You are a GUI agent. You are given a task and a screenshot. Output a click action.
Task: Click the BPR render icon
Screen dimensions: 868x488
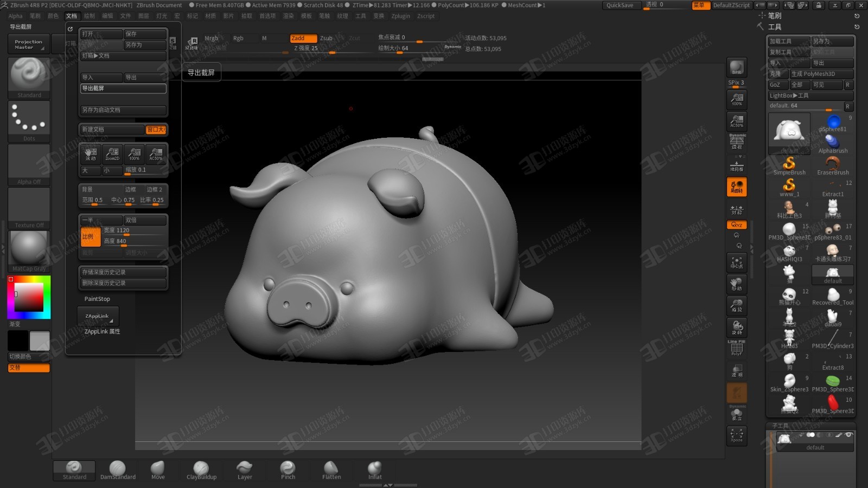737,67
